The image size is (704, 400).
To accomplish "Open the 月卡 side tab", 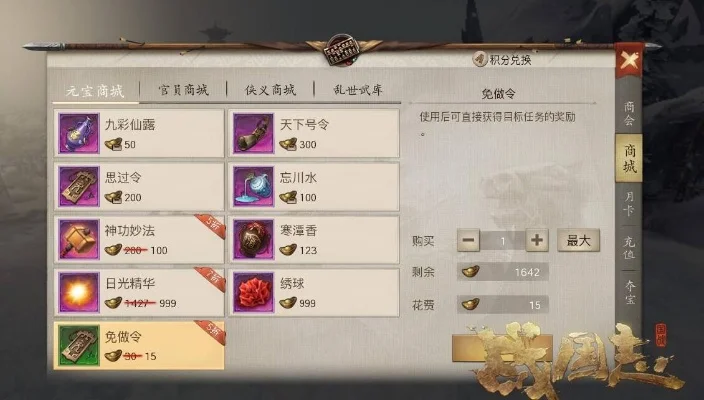I will coord(629,203).
